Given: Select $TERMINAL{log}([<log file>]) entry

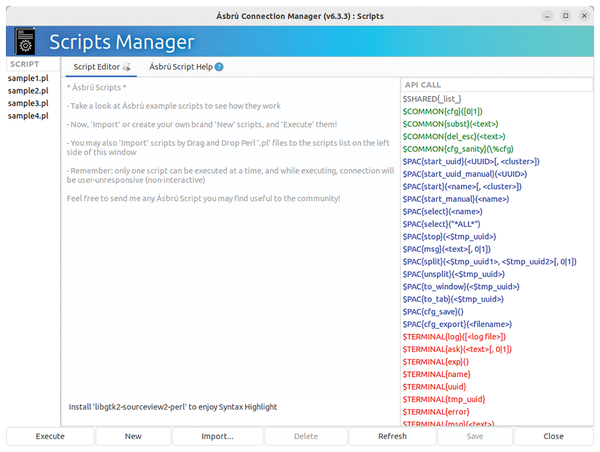Looking at the screenshot, I should pos(454,337).
